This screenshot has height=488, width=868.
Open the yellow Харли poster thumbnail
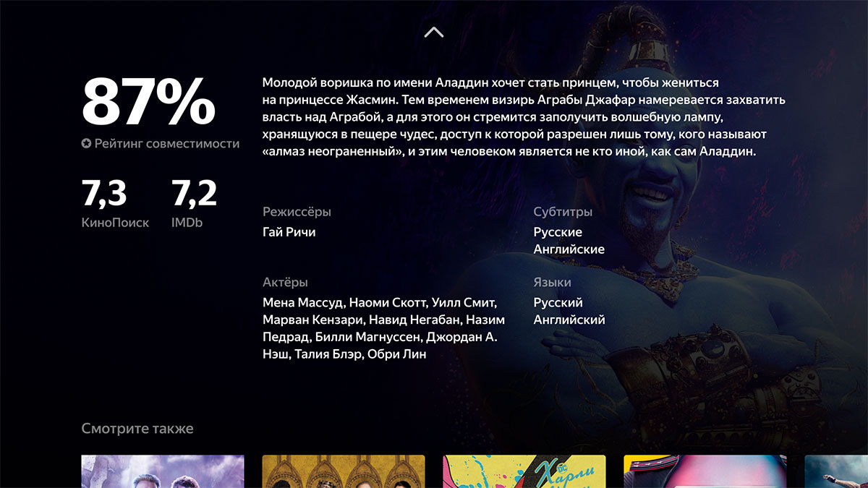click(x=524, y=471)
